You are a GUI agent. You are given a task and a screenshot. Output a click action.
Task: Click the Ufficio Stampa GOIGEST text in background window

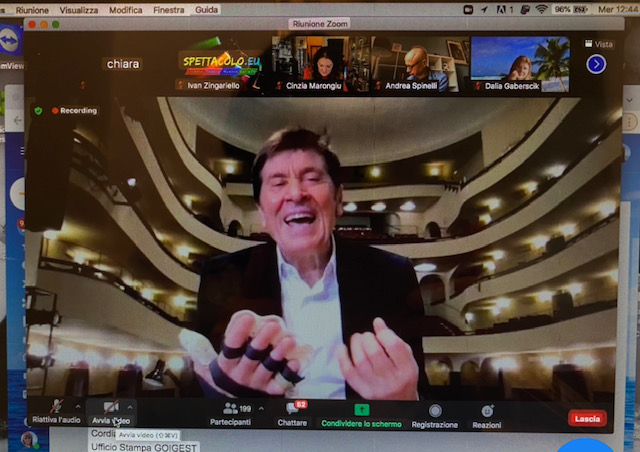[x=144, y=447]
